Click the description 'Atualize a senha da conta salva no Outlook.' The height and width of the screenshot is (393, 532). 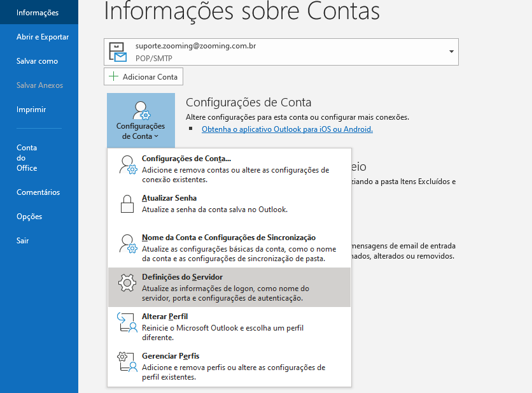(x=214, y=210)
